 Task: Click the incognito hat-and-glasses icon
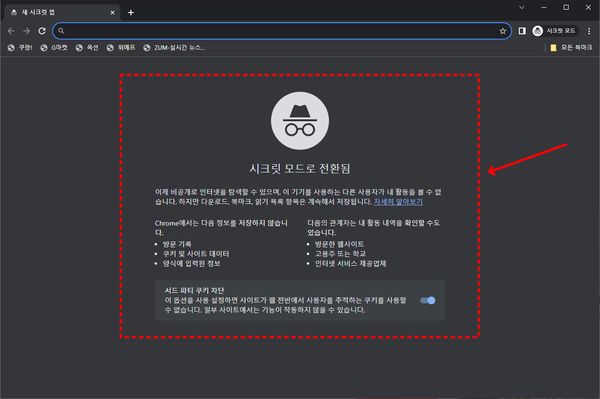tap(300, 121)
